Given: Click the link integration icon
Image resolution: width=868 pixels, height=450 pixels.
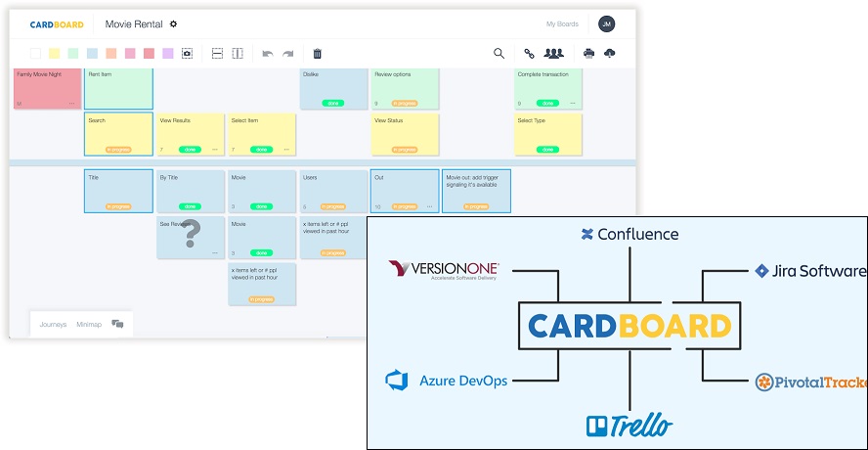Looking at the screenshot, I should (529, 54).
